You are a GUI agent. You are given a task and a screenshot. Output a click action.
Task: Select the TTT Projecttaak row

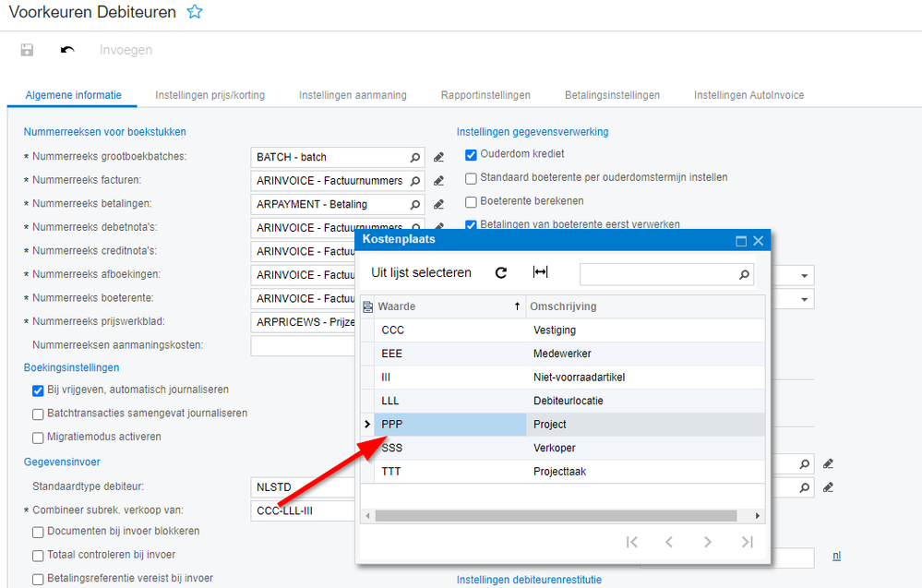(x=563, y=472)
